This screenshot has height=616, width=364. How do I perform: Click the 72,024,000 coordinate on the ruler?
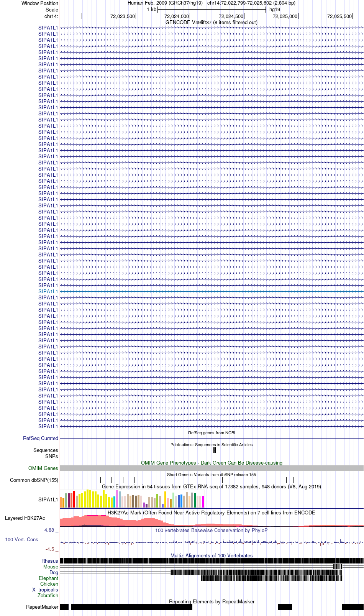pyautogui.click(x=177, y=16)
